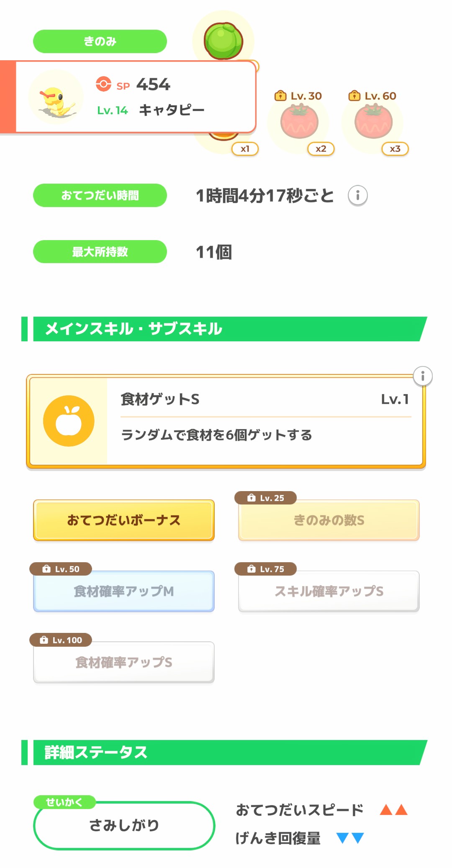
Task: Tap the さみしがり nature box
Action: coord(124,825)
